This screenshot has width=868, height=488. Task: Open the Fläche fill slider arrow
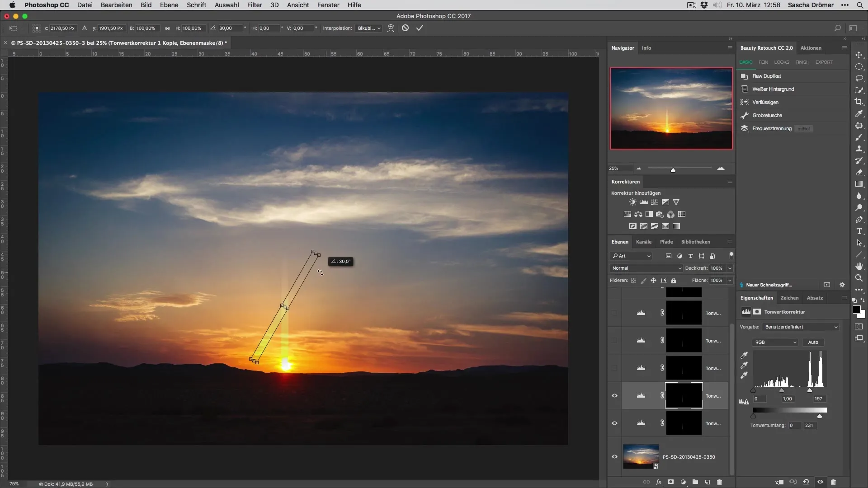point(730,281)
